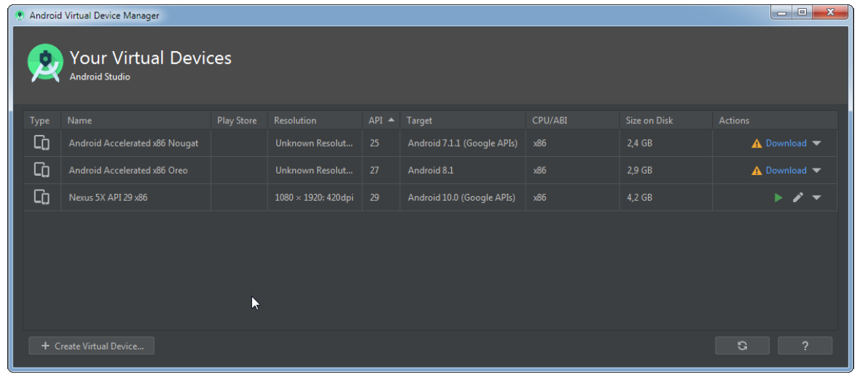Click the title bar Android icon
The height and width of the screenshot is (380, 868).
(20, 15)
